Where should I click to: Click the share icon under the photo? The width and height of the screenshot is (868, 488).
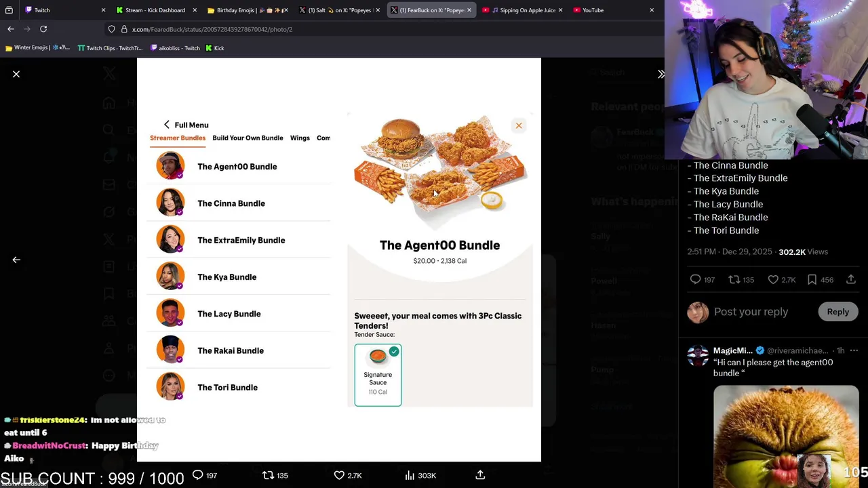coord(480,475)
